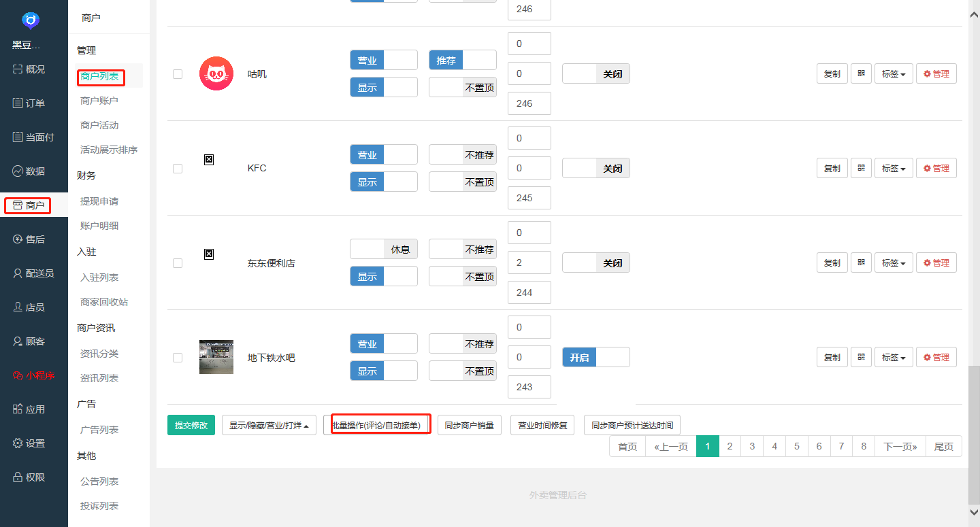
Task: Open 小程序 mini program section
Action: point(33,375)
